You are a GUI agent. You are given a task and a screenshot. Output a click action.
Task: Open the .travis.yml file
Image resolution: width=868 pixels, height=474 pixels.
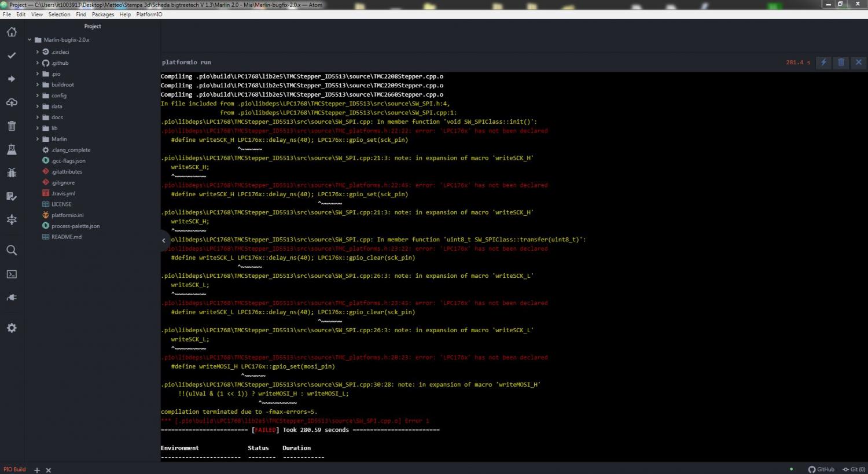point(63,193)
